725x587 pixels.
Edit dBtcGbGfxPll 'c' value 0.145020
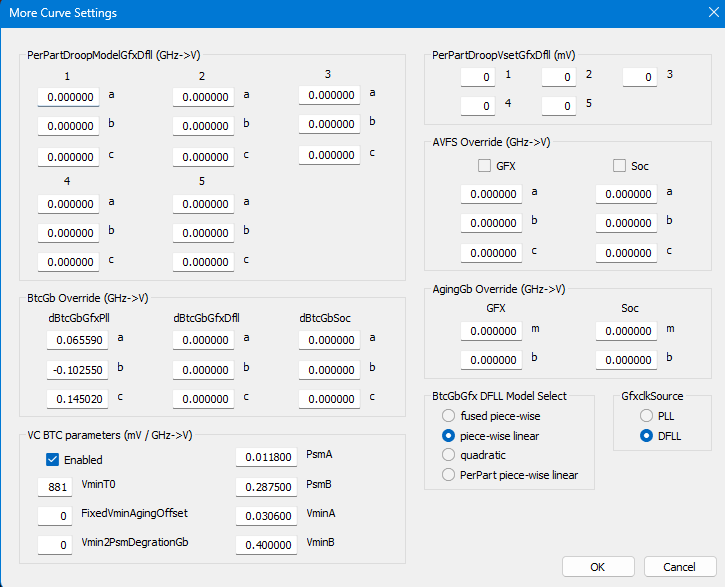point(77,399)
